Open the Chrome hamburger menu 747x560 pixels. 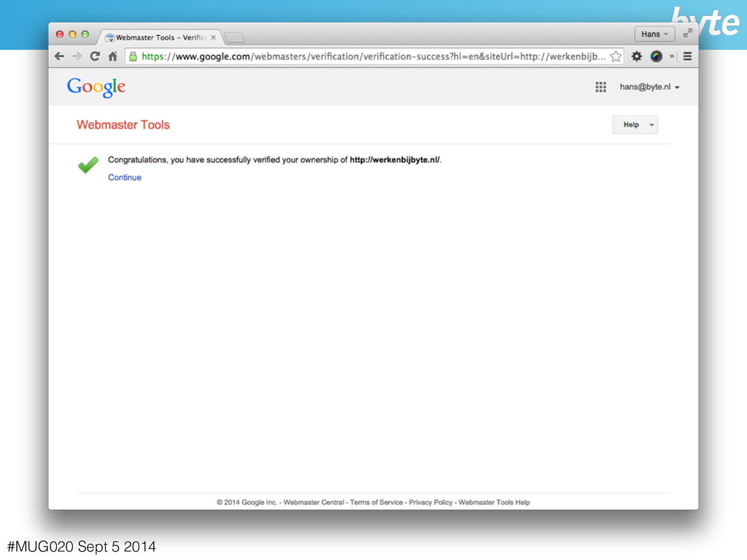point(687,56)
